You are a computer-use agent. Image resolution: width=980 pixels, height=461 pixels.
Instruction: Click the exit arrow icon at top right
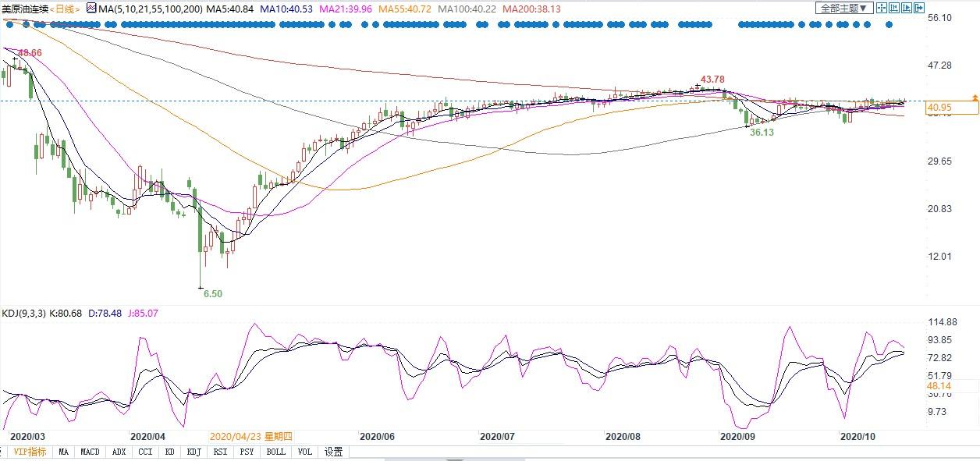tap(919, 8)
